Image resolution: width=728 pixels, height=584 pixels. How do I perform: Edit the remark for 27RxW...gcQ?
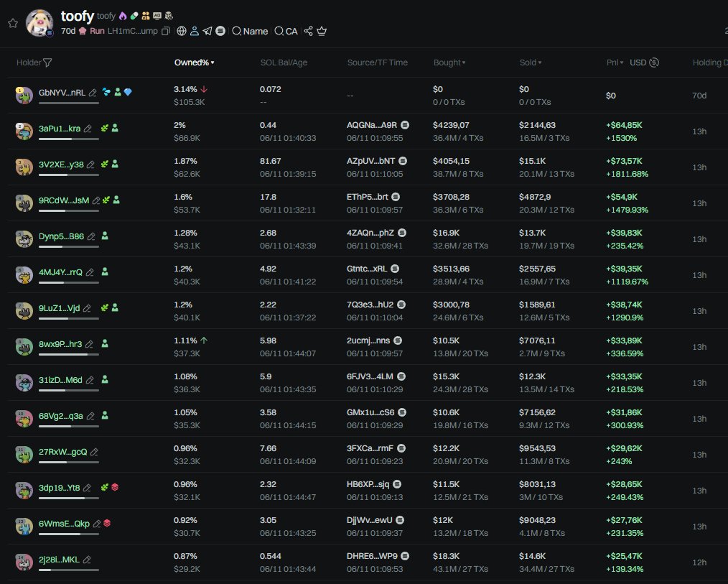[94, 452]
